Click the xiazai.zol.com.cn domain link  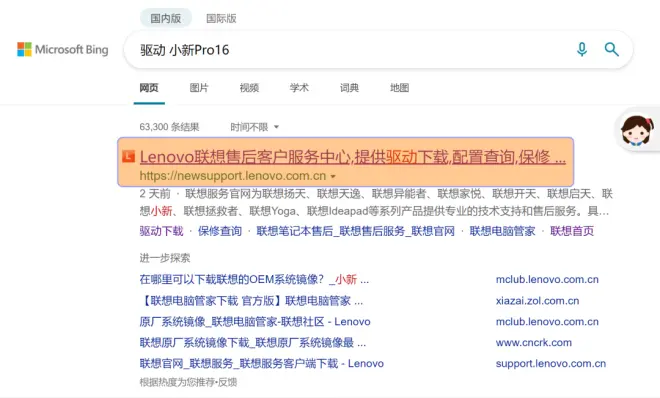pyautogui.click(x=538, y=300)
